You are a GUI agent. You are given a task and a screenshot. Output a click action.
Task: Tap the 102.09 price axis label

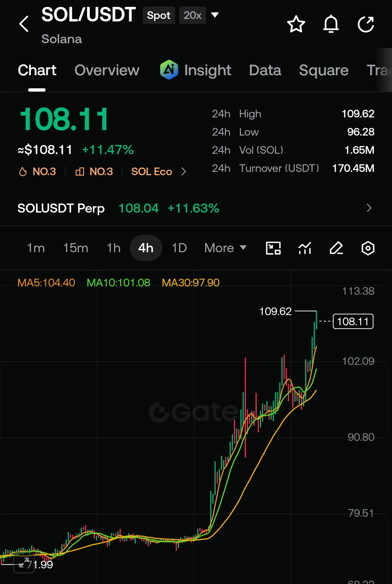point(358,361)
